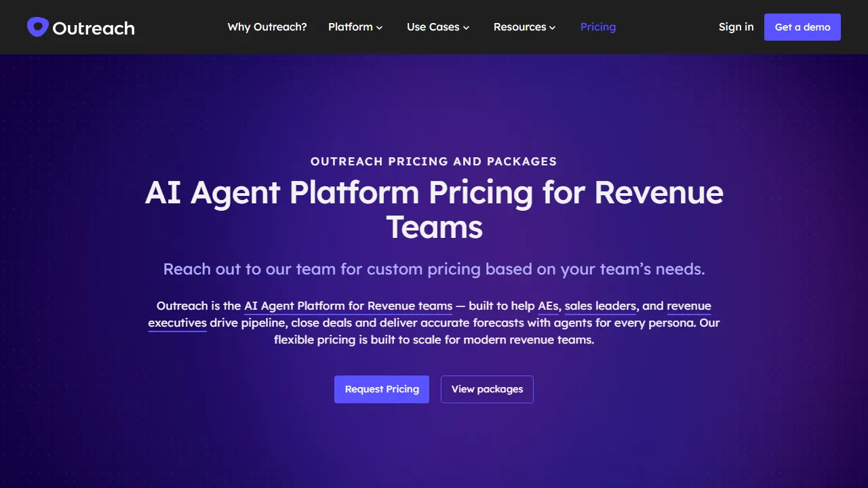The width and height of the screenshot is (868, 488).
Task: Click the Request Pricing button
Action: click(382, 389)
